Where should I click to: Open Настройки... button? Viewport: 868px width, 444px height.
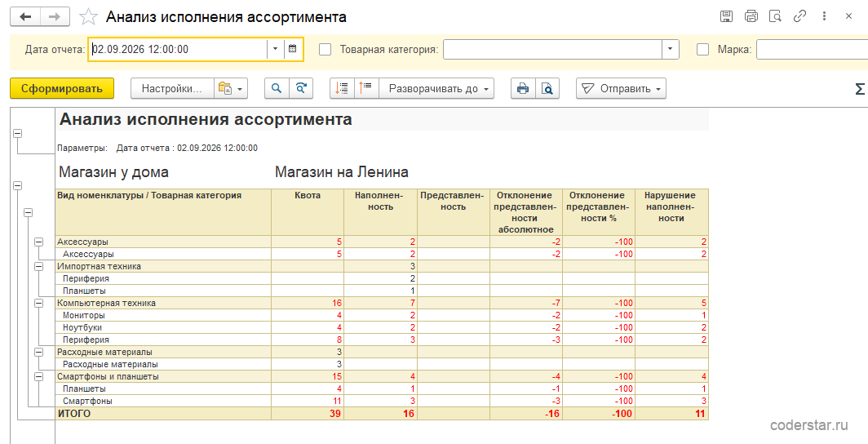pyautogui.click(x=172, y=88)
